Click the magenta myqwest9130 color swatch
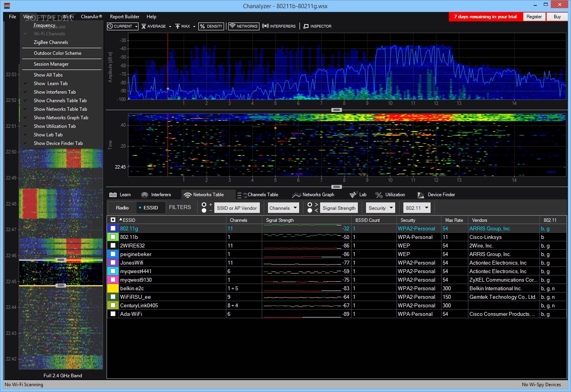The height and width of the screenshot is (392, 571). tap(113, 280)
